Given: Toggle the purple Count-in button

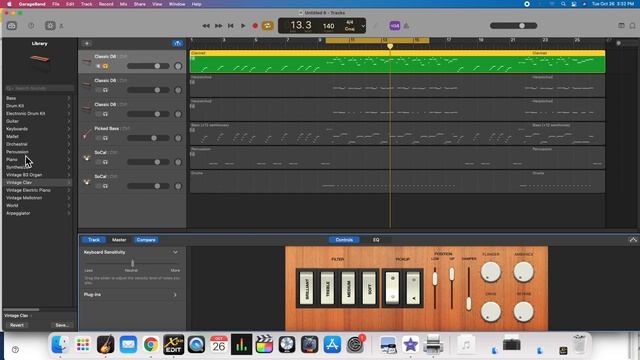Looking at the screenshot, I should (395, 26).
